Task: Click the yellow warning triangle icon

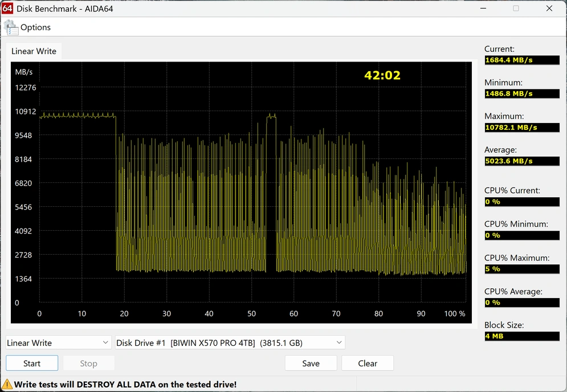Action: point(7,384)
